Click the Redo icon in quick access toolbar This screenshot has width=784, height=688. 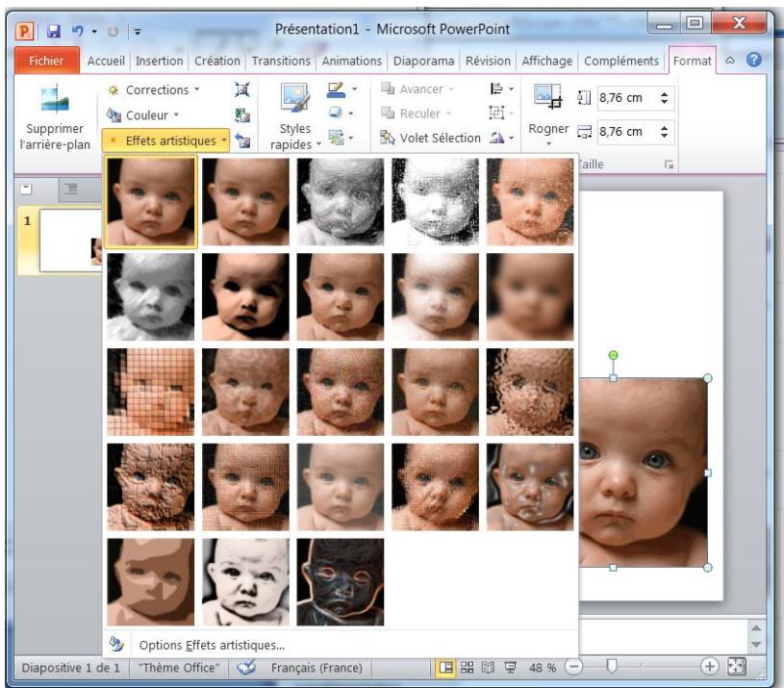click(x=113, y=32)
